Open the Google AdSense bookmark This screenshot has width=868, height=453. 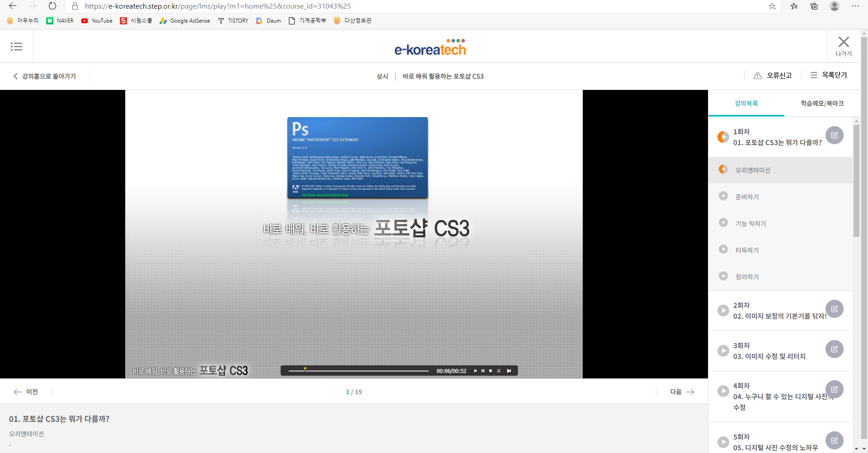click(185, 20)
